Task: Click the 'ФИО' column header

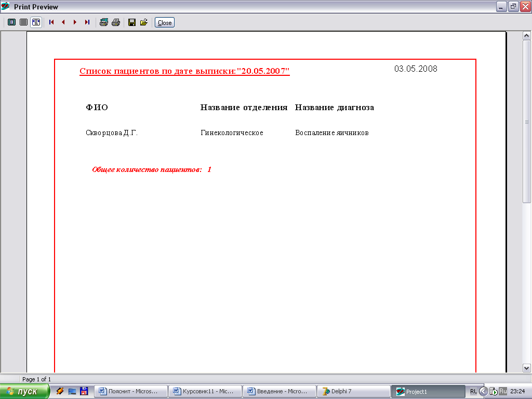Action: tap(97, 108)
